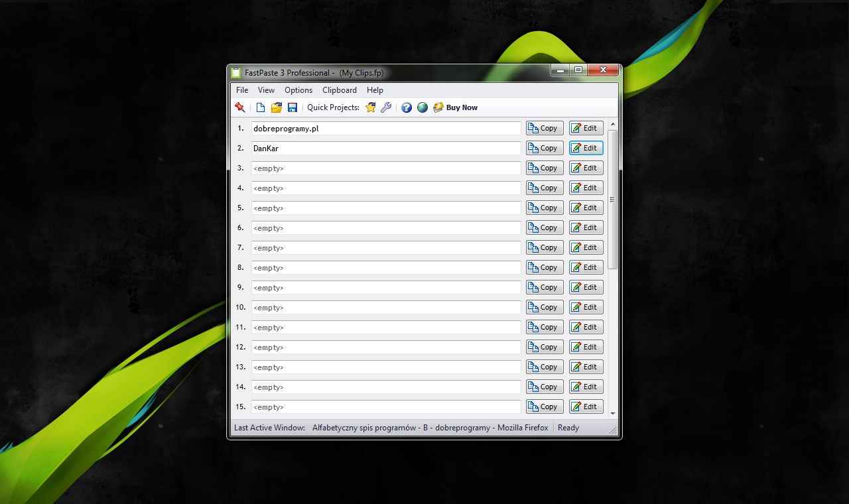
Task: Create a new clips file
Action: (x=260, y=107)
